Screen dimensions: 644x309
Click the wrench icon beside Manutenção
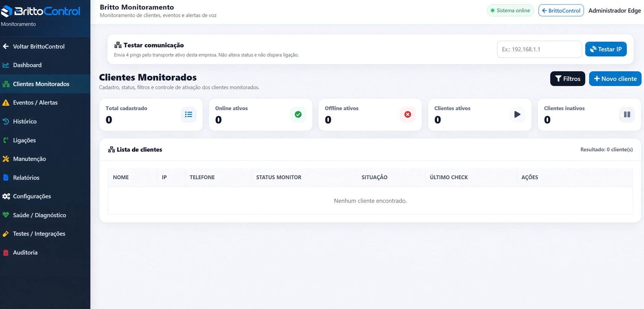pos(6,159)
